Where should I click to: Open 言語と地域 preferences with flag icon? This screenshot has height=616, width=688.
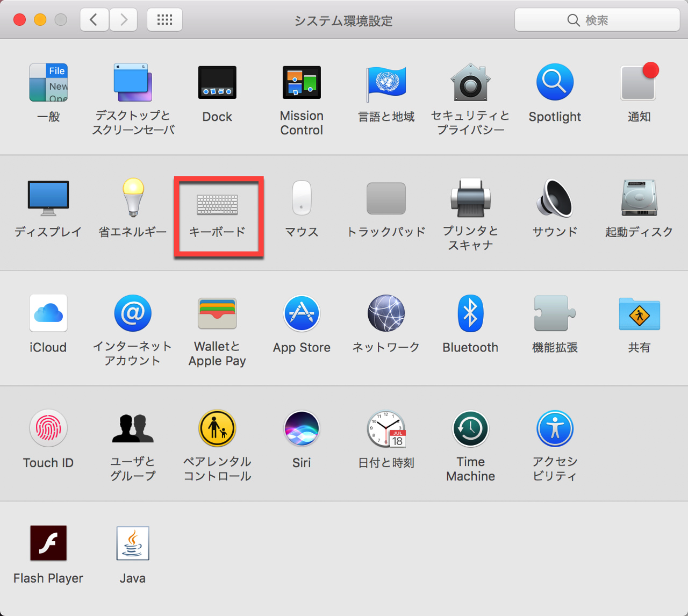386,83
